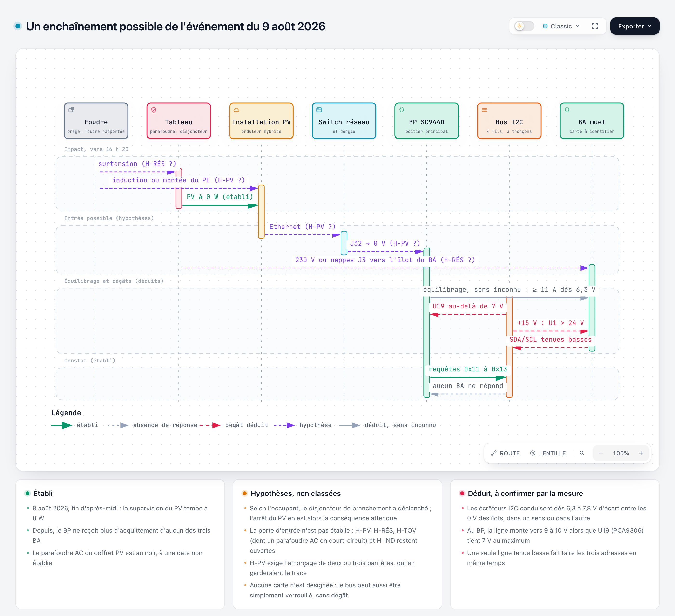
Task: Click the 'requêtes 0x11 à 0x13' label
Action: (468, 369)
